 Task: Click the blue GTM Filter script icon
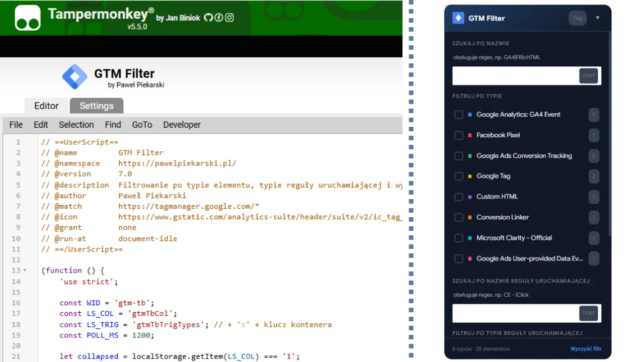(x=75, y=77)
